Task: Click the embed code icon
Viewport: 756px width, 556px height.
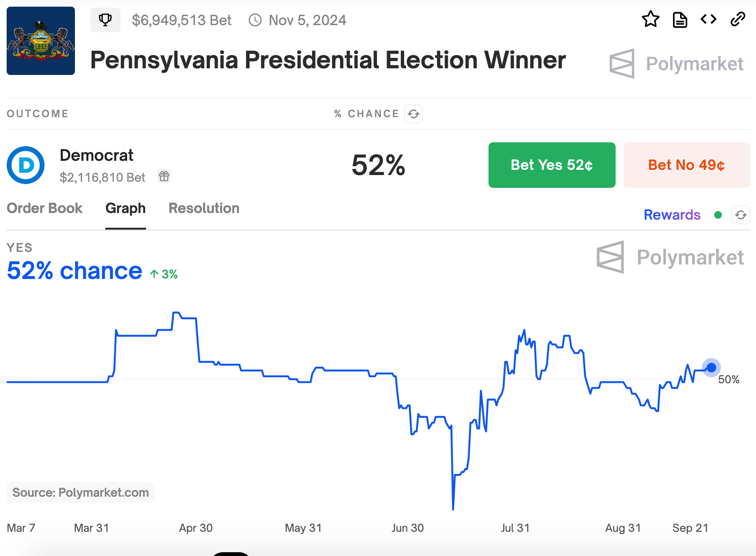Action: click(708, 19)
